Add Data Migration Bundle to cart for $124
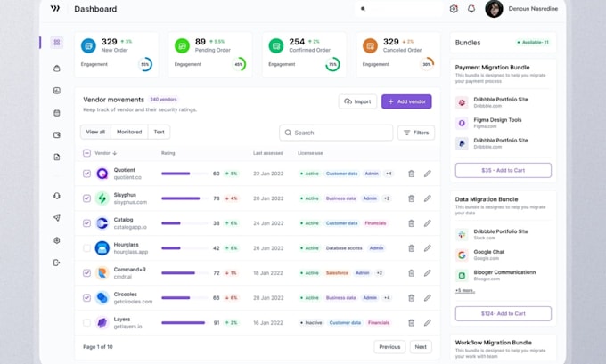The image size is (606, 364). point(504,313)
